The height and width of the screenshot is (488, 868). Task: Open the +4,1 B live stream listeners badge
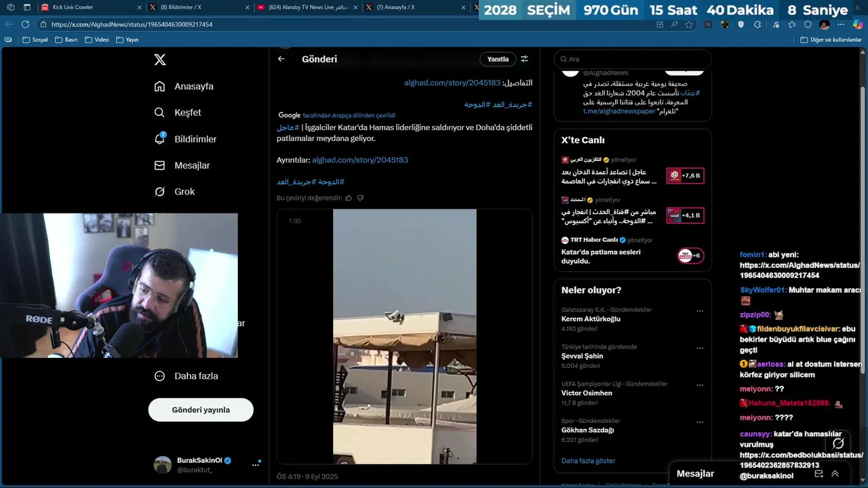tap(685, 216)
